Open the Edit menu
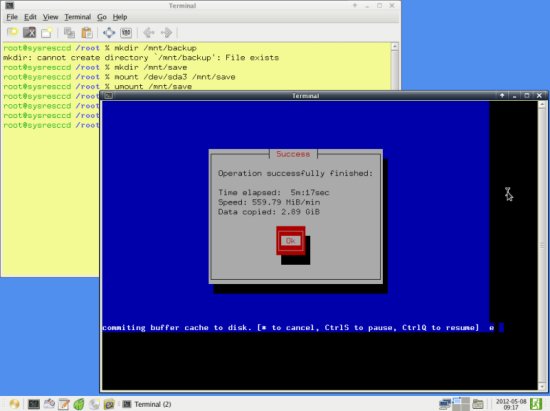Screen dimensions: 550x411 (30, 17)
